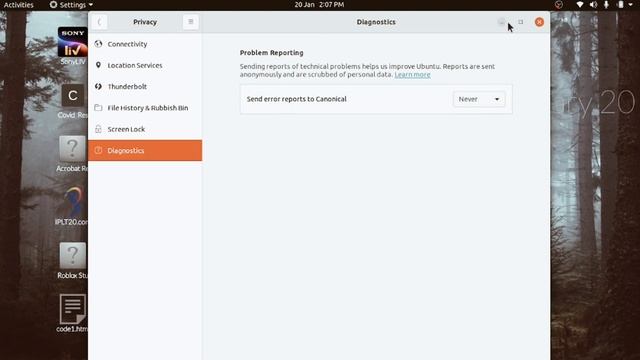Maximize the Settings window
The height and width of the screenshot is (360, 640).
[520, 22]
